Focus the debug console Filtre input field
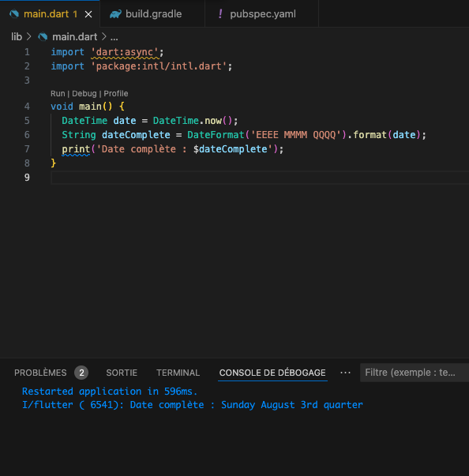The image size is (469, 476). click(x=415, y=373)
